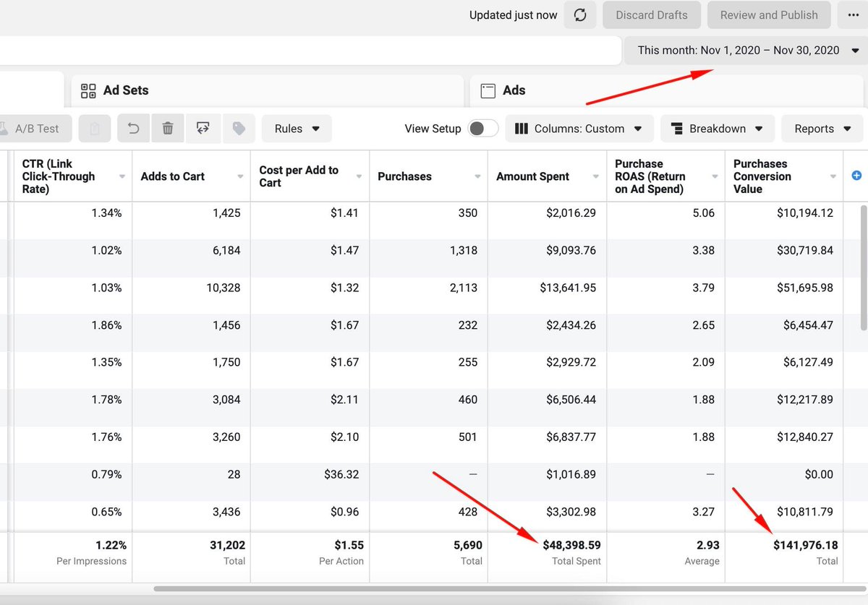Screen dimensions: 868x605
Task: Open the Rules dropdown
Action: pos(297,129)
